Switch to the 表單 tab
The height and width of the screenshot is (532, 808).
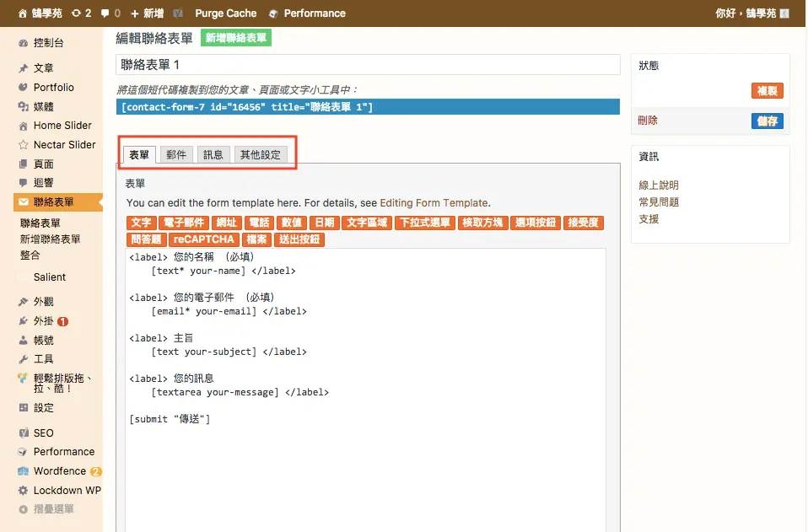(139, 154)
